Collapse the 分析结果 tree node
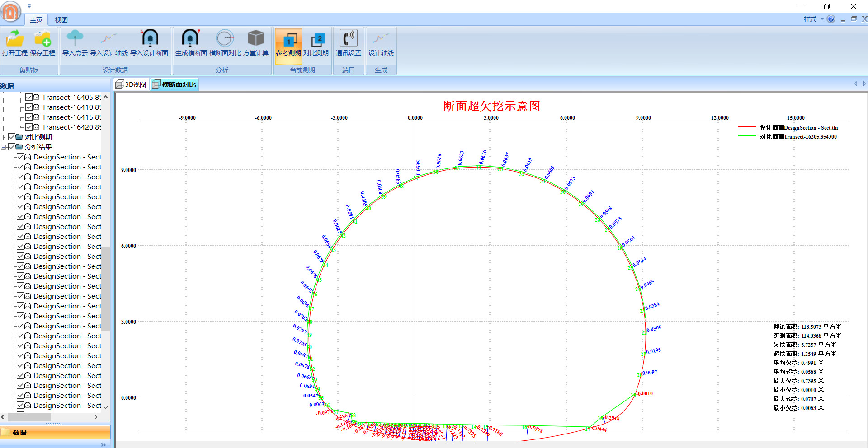Screen dimensions: 868x448 [x=4, y=147]
